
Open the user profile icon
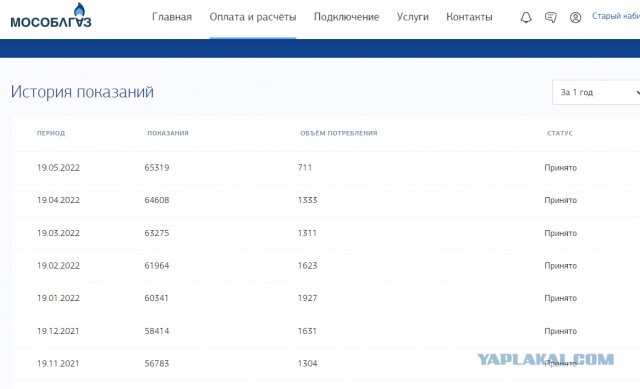576,18
